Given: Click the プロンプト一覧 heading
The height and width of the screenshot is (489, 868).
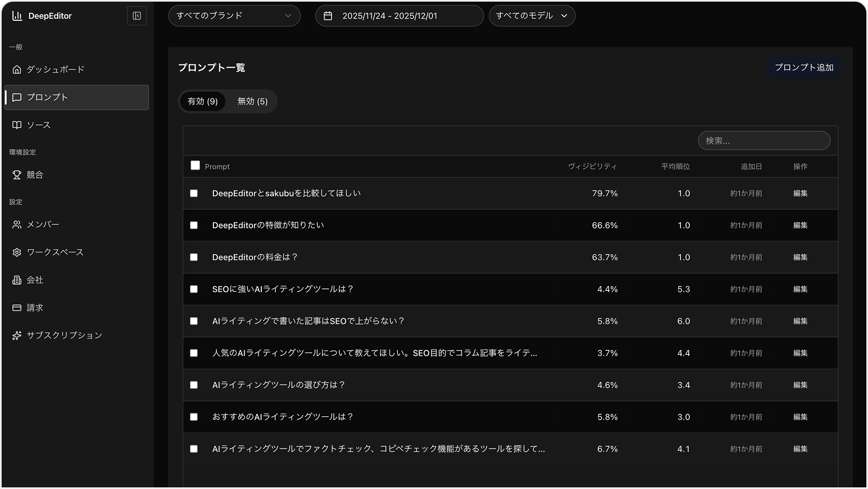Looking at the screenshot, I should (212, 68).
